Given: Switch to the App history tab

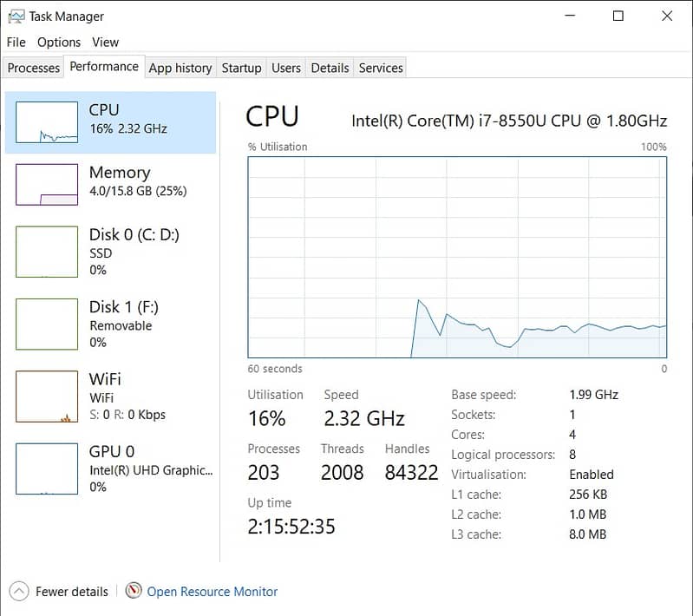Looking at the screenshot, I should click(180, 68).
